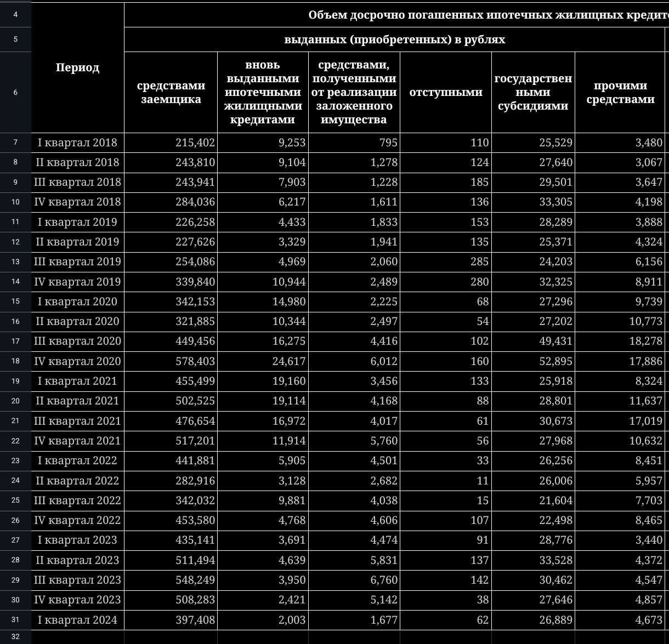
Task: Select cell IV квартал 2020
Action: pos(78,361)
